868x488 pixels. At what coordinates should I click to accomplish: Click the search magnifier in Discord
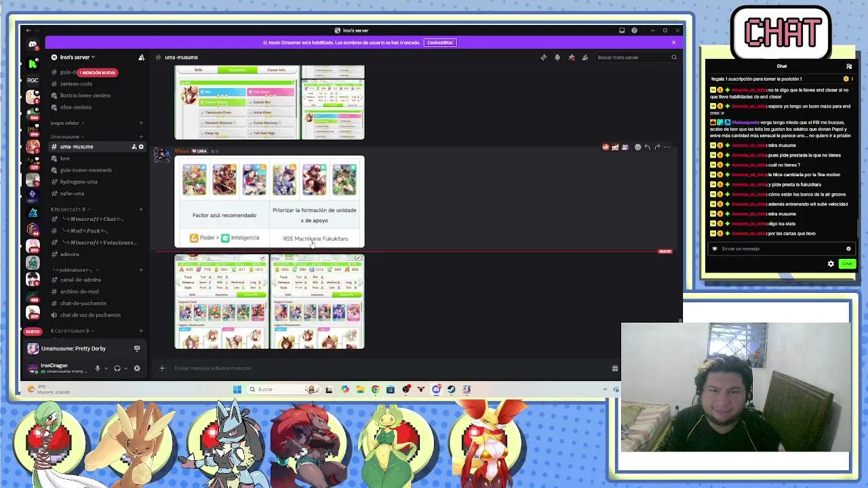click(673, 58)
